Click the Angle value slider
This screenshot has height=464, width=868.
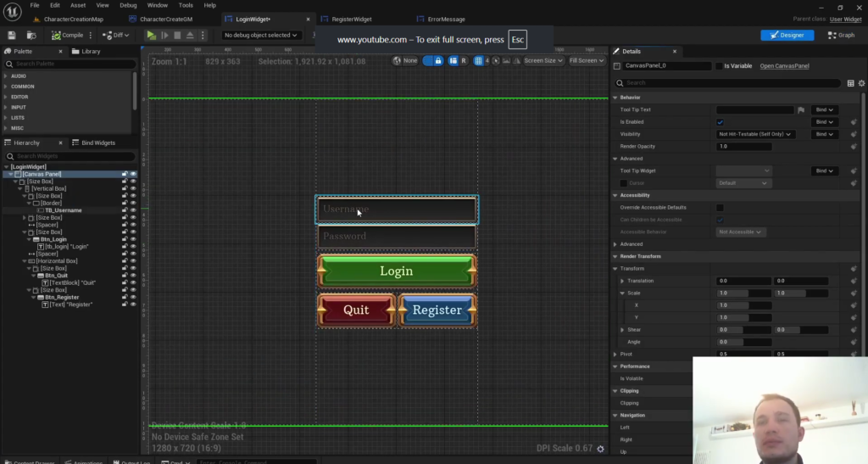pyautogui.click(x=743, y=342)
